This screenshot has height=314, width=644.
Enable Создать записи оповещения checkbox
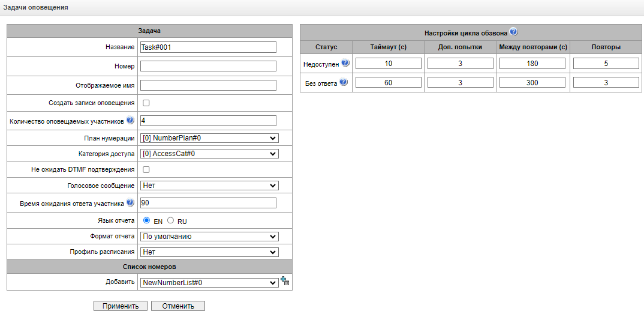146,103
